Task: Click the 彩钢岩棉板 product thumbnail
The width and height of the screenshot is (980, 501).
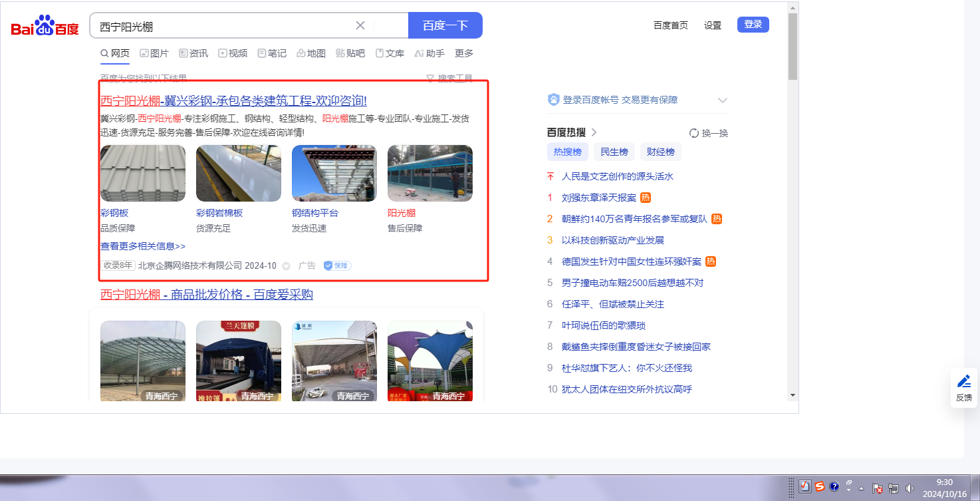Action: 239,173
